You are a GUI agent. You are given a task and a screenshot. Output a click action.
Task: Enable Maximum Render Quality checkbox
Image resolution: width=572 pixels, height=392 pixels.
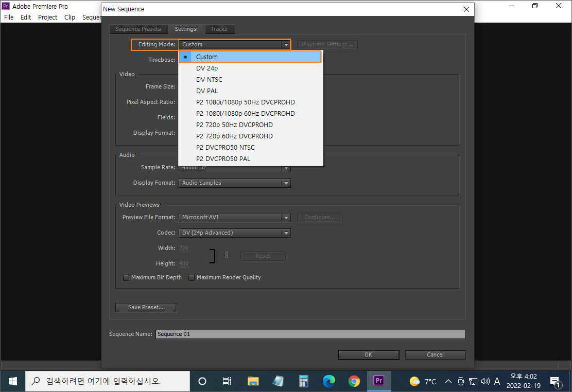coord(192,278)
